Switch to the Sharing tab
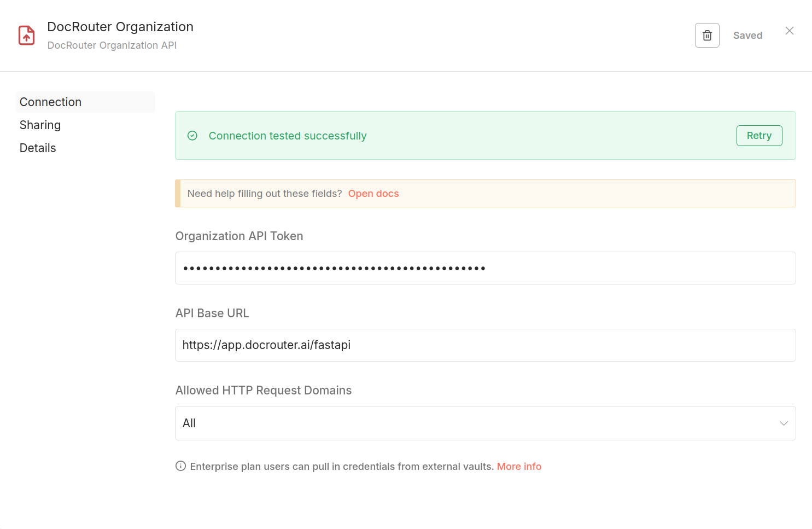This screenshot has height=529, width=812. [x=40, y=125]
